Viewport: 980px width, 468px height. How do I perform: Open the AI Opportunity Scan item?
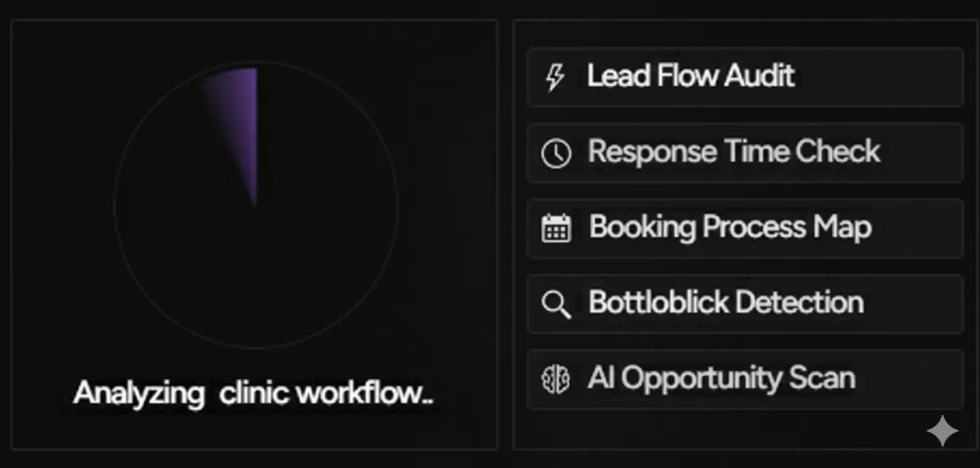click(721, 378)
